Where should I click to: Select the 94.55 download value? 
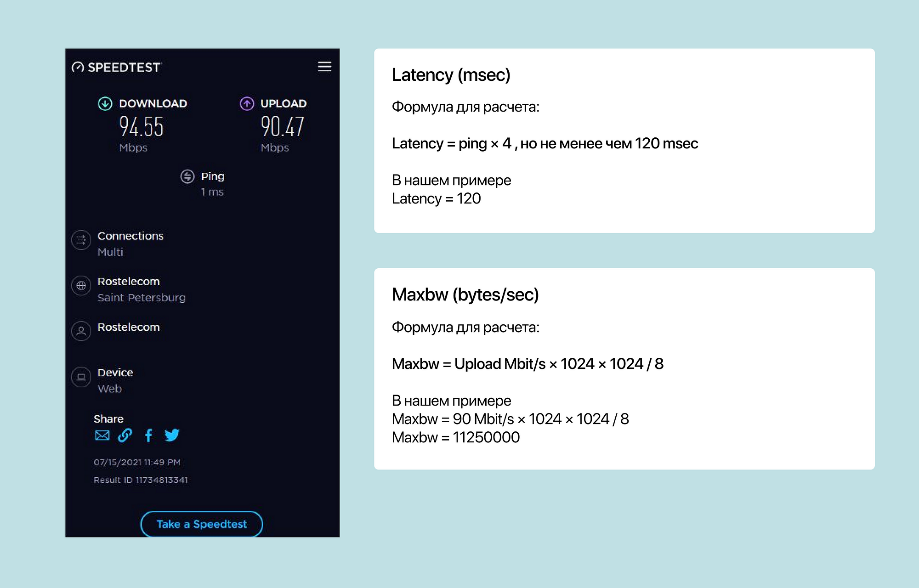tap(141, 127)
